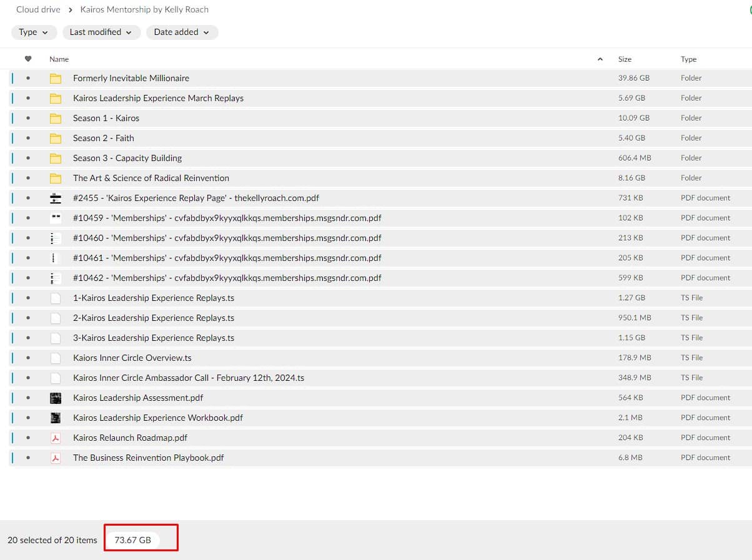Toggle favorite dot for Season 2 - Faith
The width and height of the screenshot is (752, 560).
[x=28, y=138]
